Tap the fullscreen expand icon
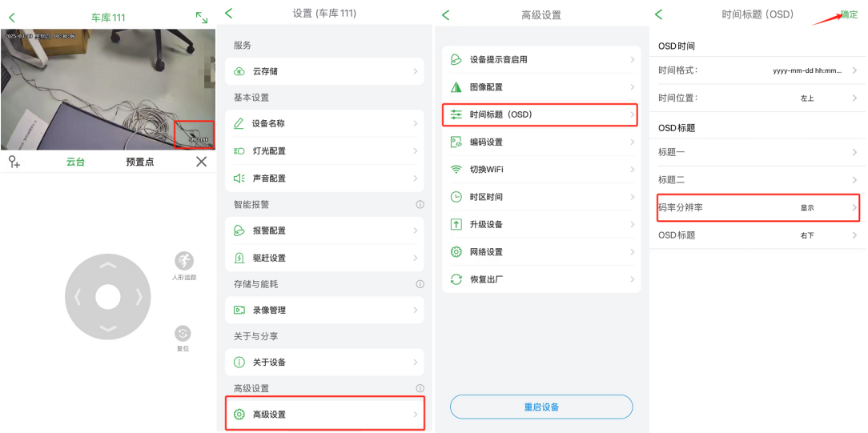 (x=202, y=17)
